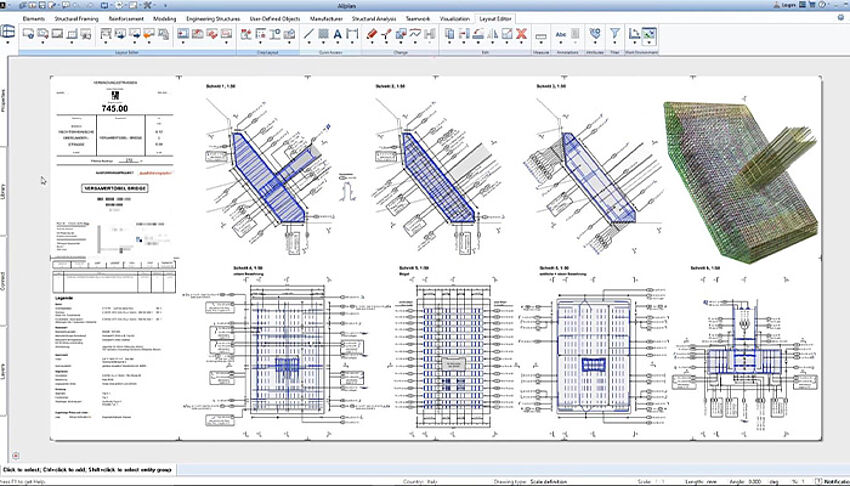
Task: Click the Login button
Action: point(786,5)
